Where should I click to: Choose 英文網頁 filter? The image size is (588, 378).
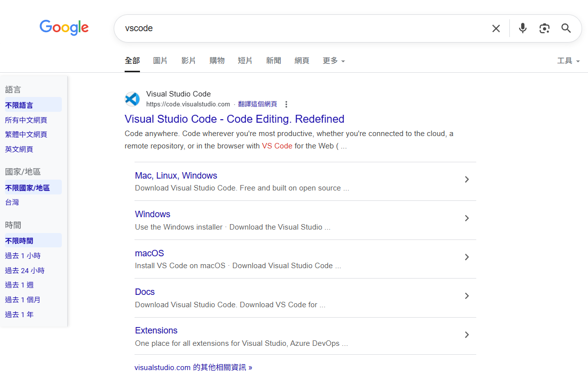(x=19, y=149)
